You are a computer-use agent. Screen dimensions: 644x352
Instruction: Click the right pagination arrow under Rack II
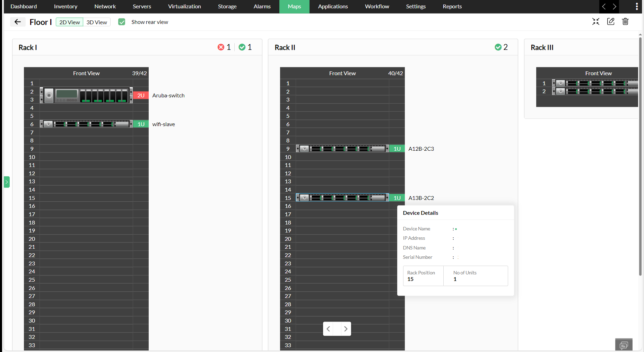345,328
